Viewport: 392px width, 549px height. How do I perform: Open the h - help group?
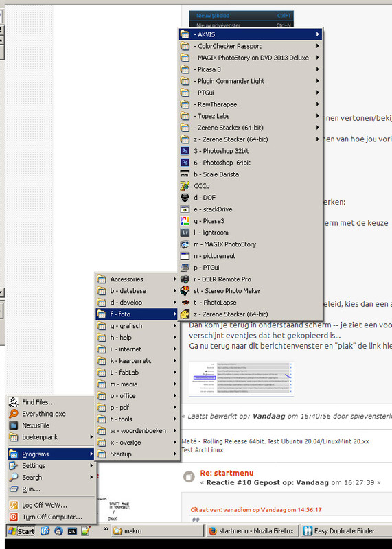tap(137, 338)
